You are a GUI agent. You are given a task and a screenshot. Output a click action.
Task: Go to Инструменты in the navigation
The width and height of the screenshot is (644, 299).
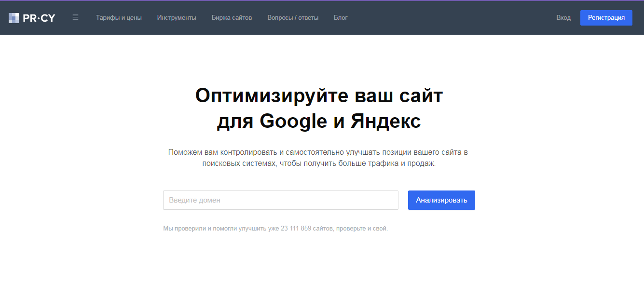pos(177,18)
